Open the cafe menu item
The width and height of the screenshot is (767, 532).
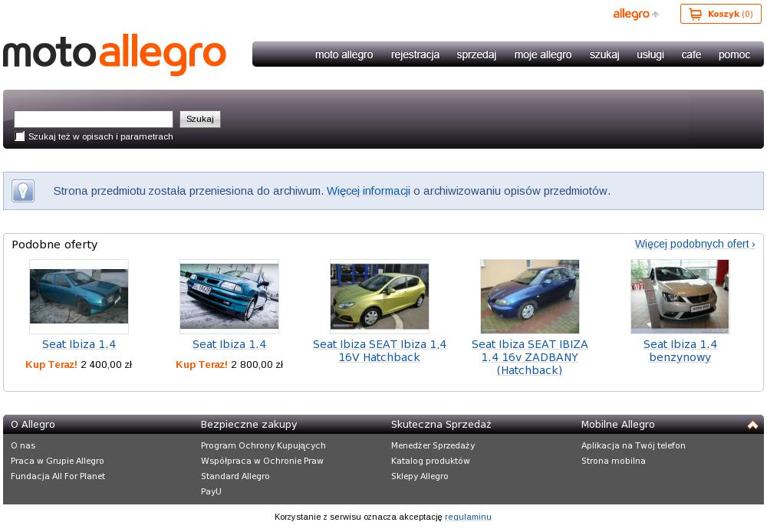tap(691, 54)
